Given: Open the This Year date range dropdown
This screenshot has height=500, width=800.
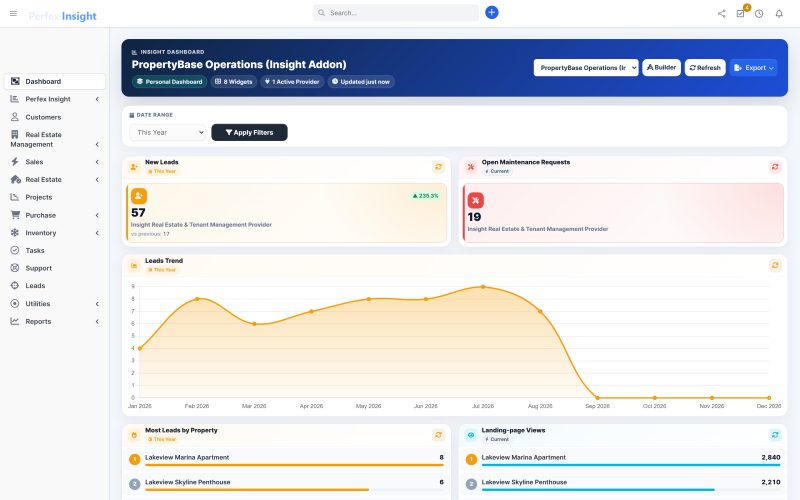Looking at the screenshot, I should pyautogui.click(x=167, y=133).
